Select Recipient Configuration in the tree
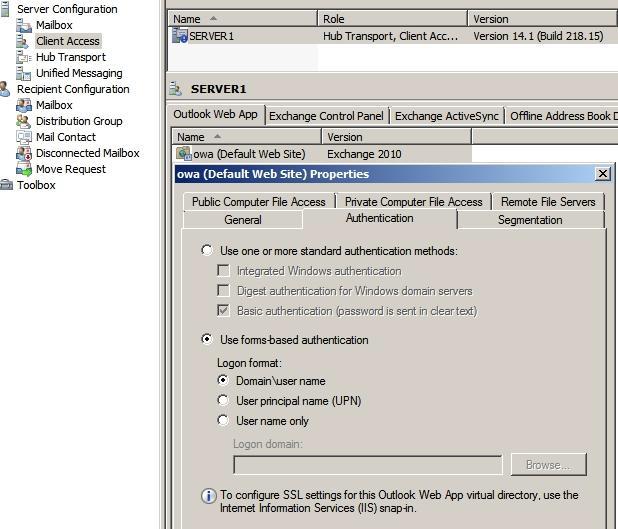 tap(73, 89)
